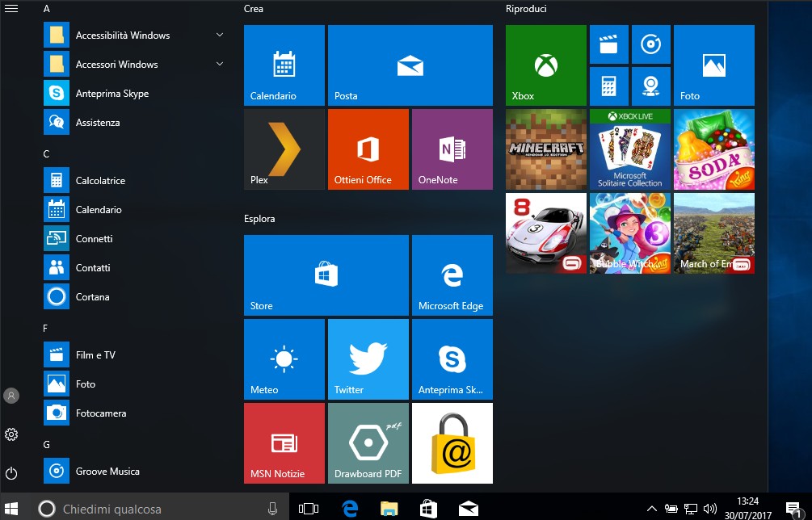The width and height of the screenshot is (812, 520).
Task: Click the power button icon
Action: (11, 473)
